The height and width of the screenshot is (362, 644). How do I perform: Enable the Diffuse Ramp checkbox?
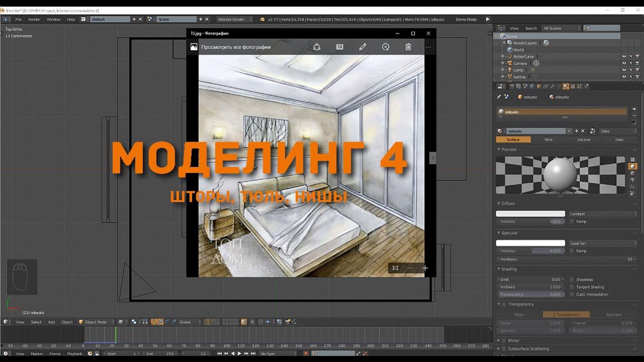click(572, 221)
